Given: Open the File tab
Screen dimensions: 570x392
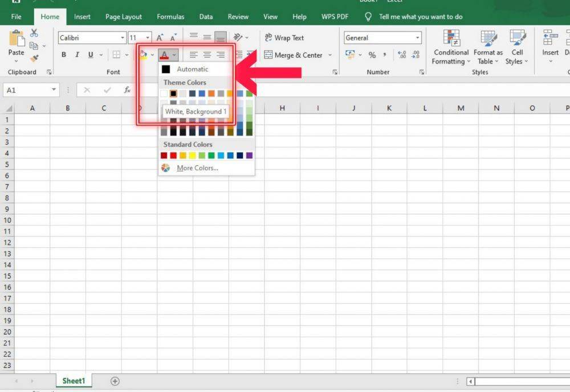Looking at the screenshot, I should click(x=17, y=17).
